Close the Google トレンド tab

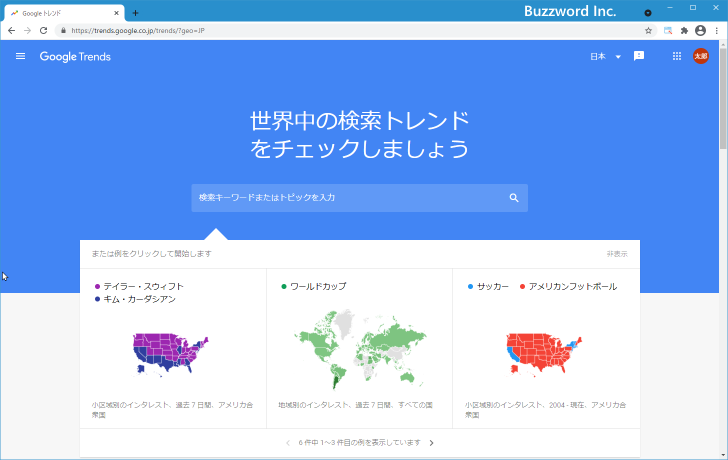pos(116,13)
